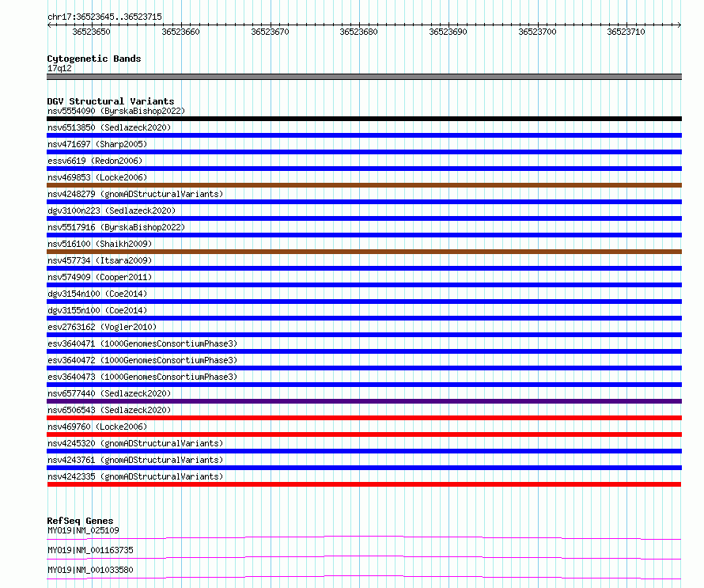704x588 pixels.
Task: Click the chr17:36523645..36523715 coordinate label
Action: pyautogui.click(x=104, y=17)
